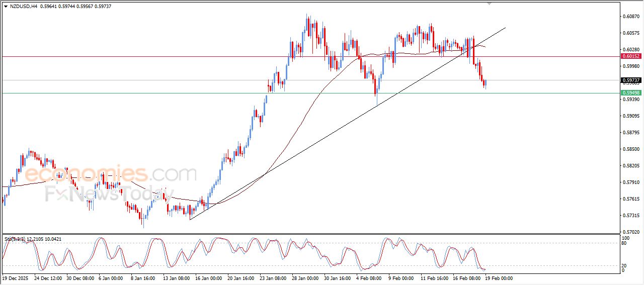Screen dimensions: 644x285
Task: Click the black 0.59737 current price tag
Action: [x=631, y=80]
